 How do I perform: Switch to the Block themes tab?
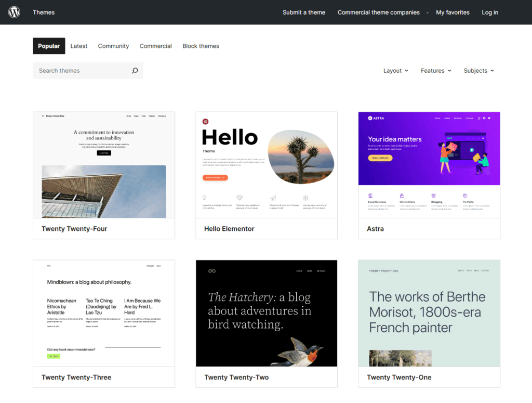pyautogui.click(x=201, y=46)
